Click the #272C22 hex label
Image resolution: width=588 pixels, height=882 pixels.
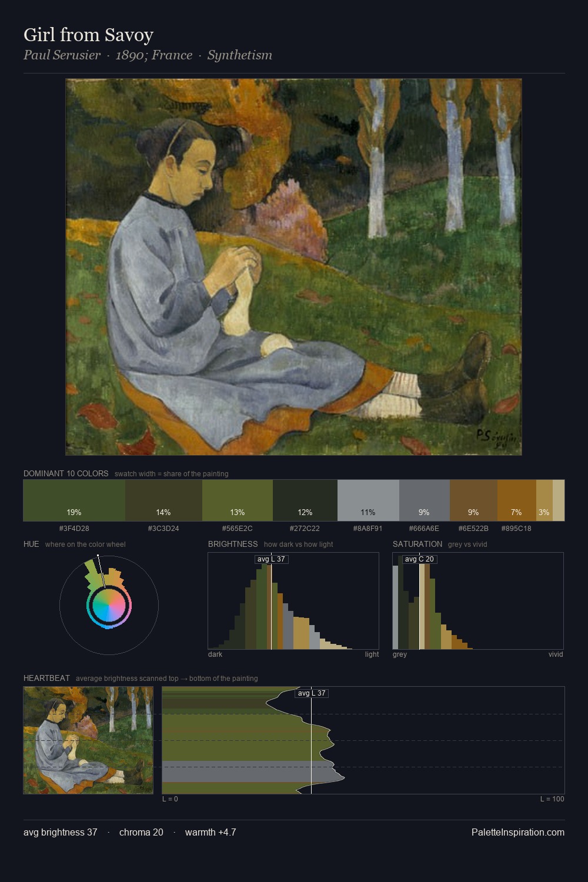[x=305, y=529]
